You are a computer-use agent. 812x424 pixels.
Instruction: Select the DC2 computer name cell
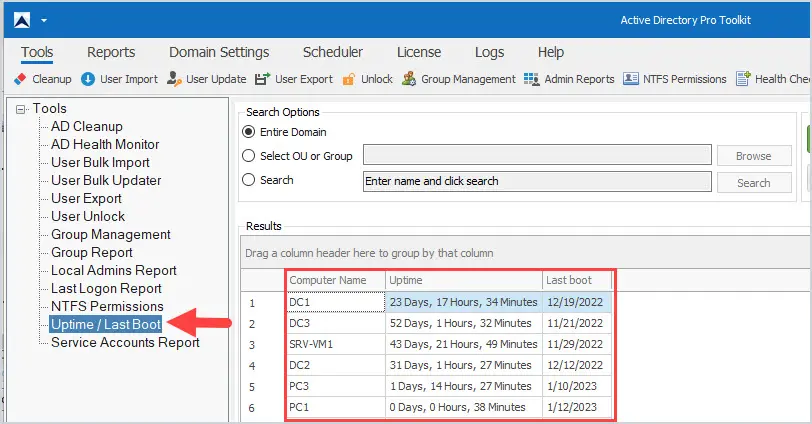336,365
